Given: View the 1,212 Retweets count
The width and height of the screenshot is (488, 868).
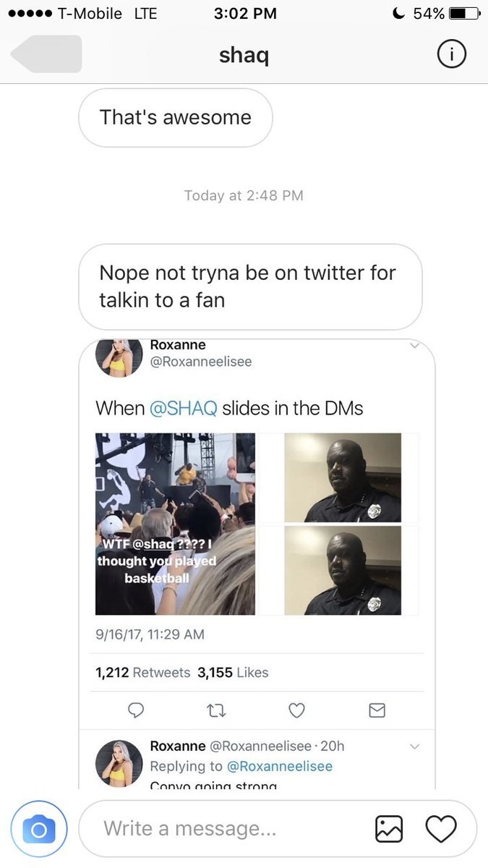Looking at the screenshot, I should click(142, 673).
